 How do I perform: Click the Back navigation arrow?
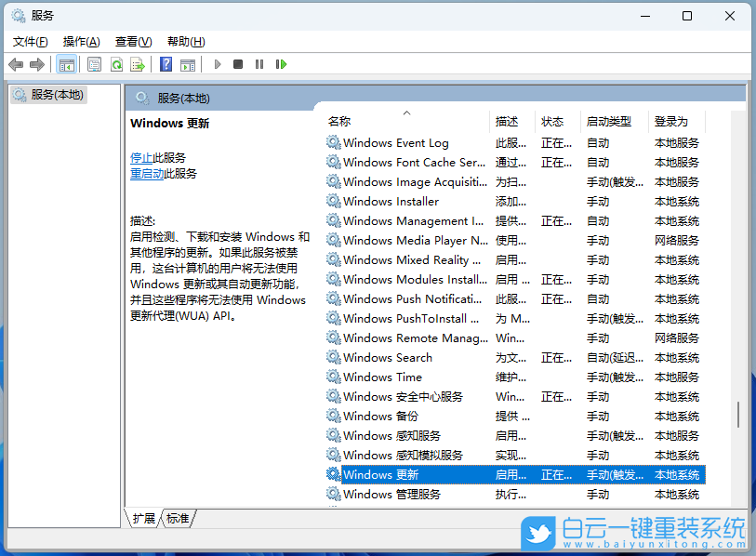tap(16, 64)
